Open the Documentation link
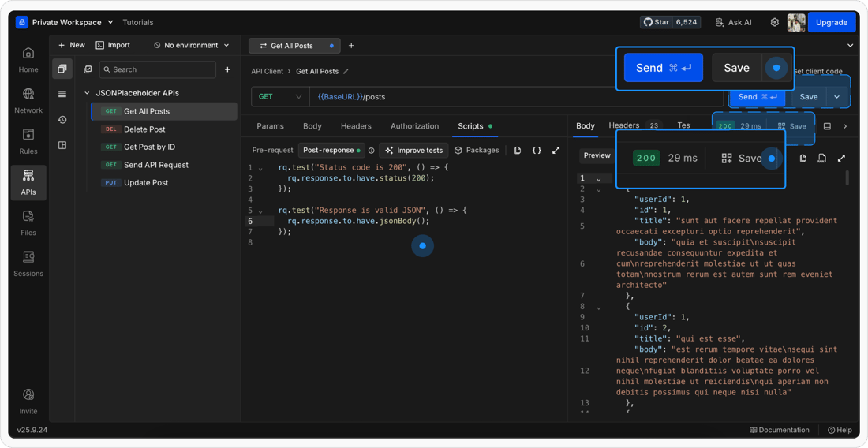 point(779,430)
